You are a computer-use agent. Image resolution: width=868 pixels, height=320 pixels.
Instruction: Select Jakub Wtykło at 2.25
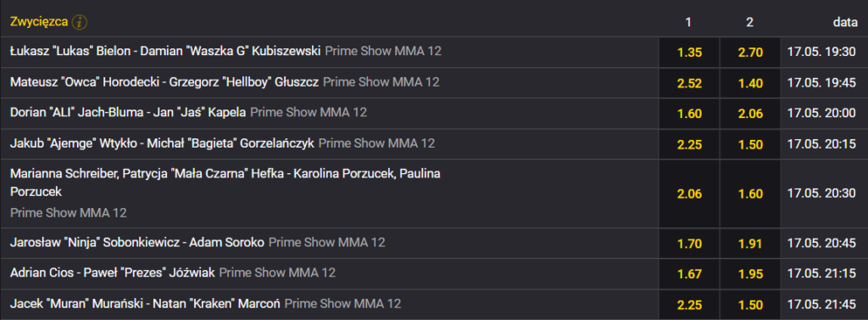click(x=689, y=144)
